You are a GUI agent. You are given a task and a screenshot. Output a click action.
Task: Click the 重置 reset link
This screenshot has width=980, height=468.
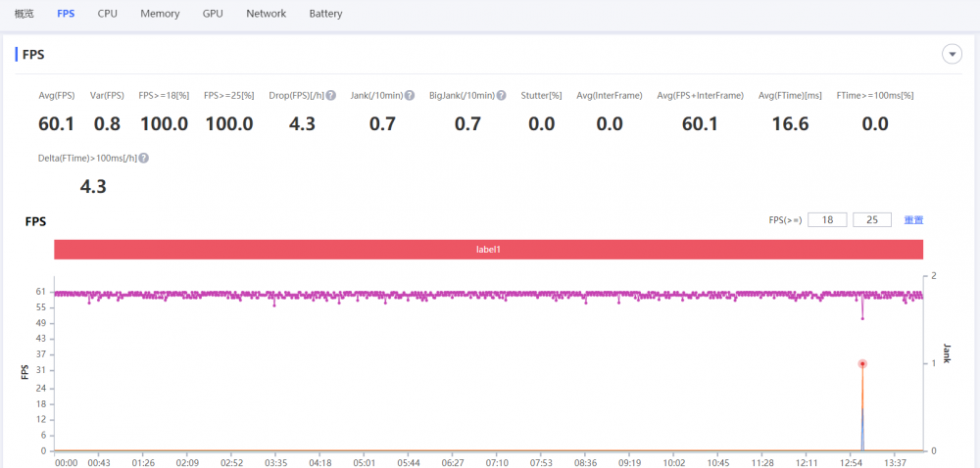pyautogui.click(x=913, y=219)
